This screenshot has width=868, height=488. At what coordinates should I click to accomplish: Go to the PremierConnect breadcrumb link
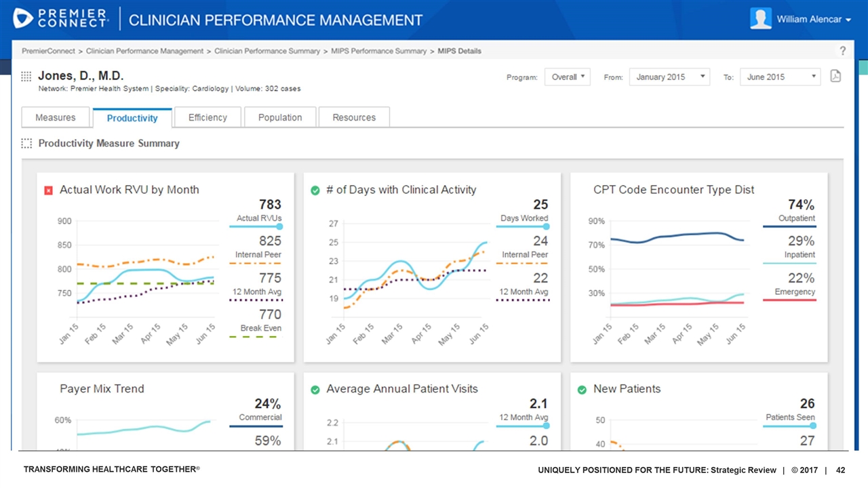(48, 51)
